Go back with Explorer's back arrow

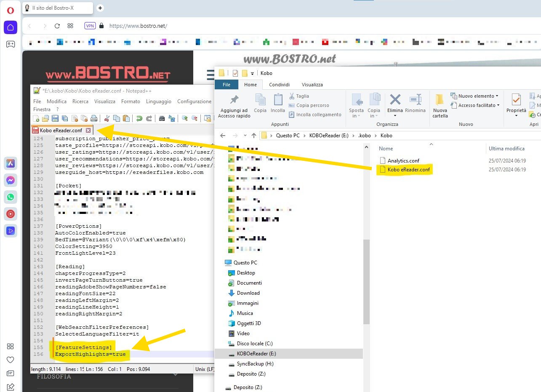click(223, 136)
